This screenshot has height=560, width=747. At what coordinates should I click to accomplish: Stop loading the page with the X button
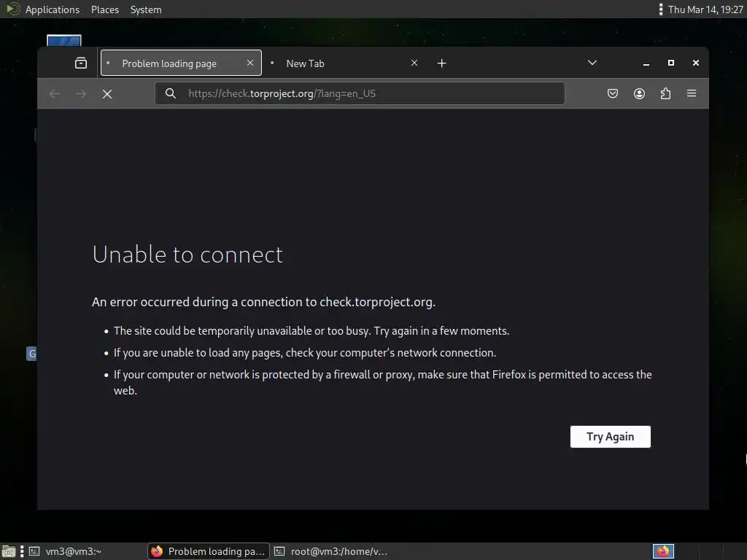pos(107,94)
